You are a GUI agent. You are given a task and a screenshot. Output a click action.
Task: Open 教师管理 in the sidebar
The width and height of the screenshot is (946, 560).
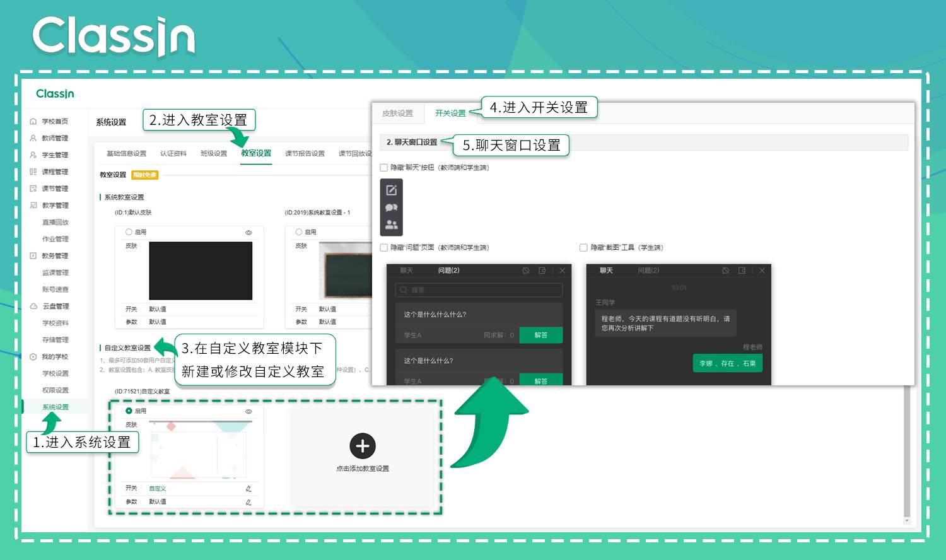click(x=55, y=138)
